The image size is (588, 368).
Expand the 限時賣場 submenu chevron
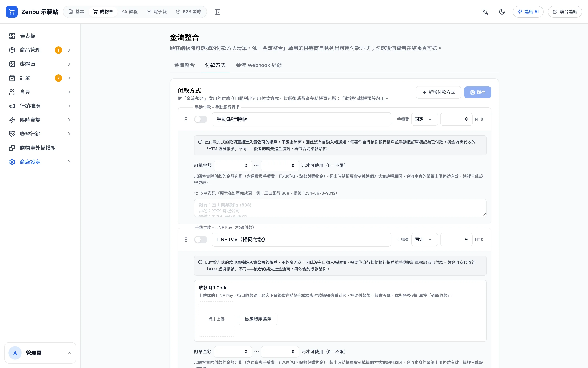point(69,120)
